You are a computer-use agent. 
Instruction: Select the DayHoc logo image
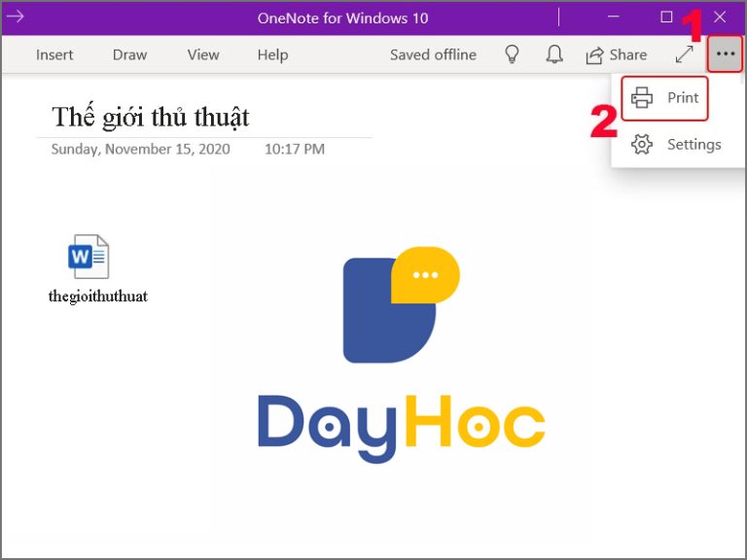401,354
